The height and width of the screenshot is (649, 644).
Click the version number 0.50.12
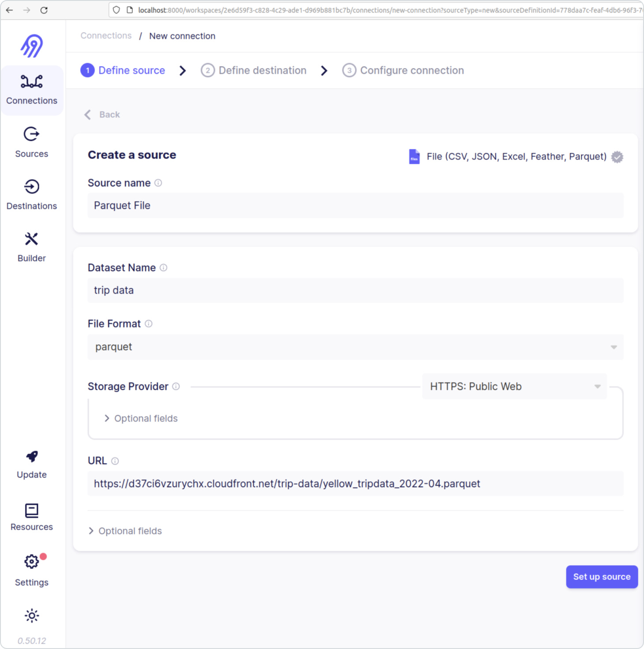pos(32,641)
